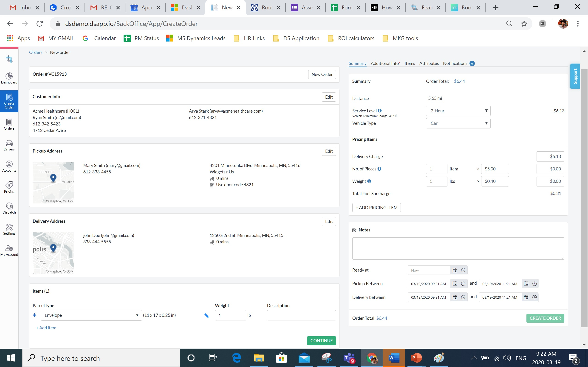Click the Service Level info icon

(379, 111)
